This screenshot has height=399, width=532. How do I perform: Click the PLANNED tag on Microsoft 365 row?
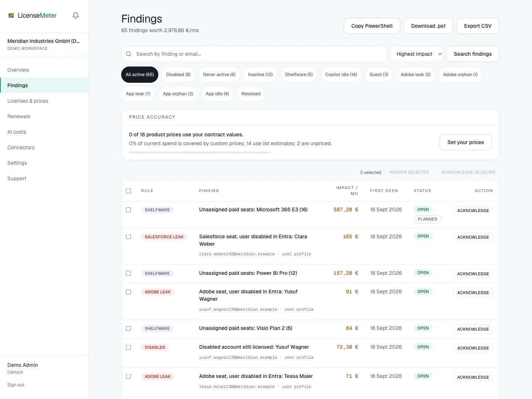point(427,219)
